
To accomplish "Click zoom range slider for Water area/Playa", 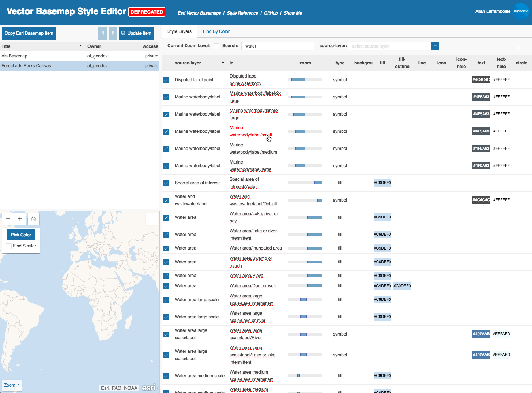I will [305, 276].
